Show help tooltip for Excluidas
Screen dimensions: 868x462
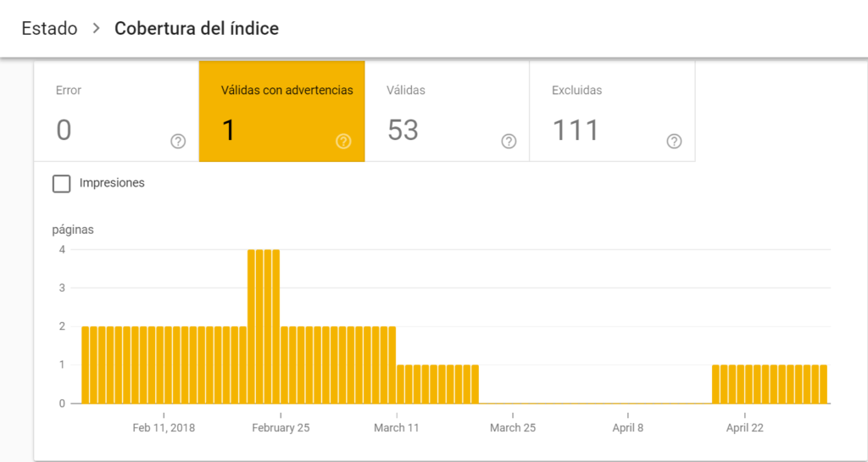click(674, 142)
